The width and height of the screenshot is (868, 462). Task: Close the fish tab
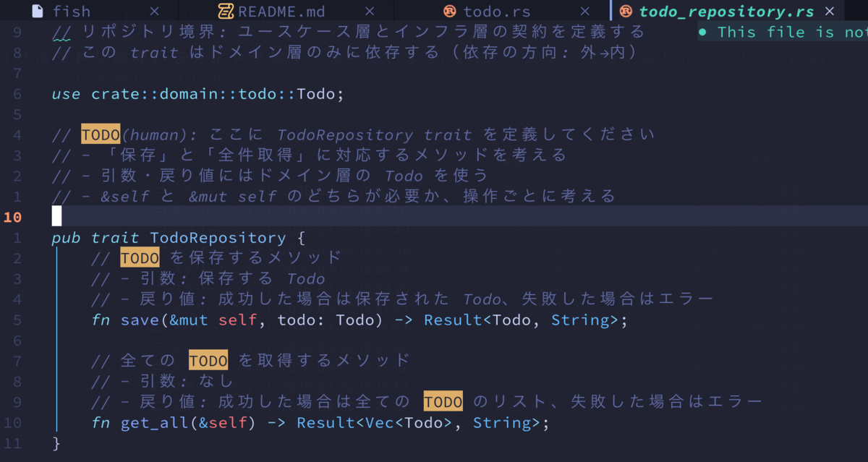(x=154, y=11)
